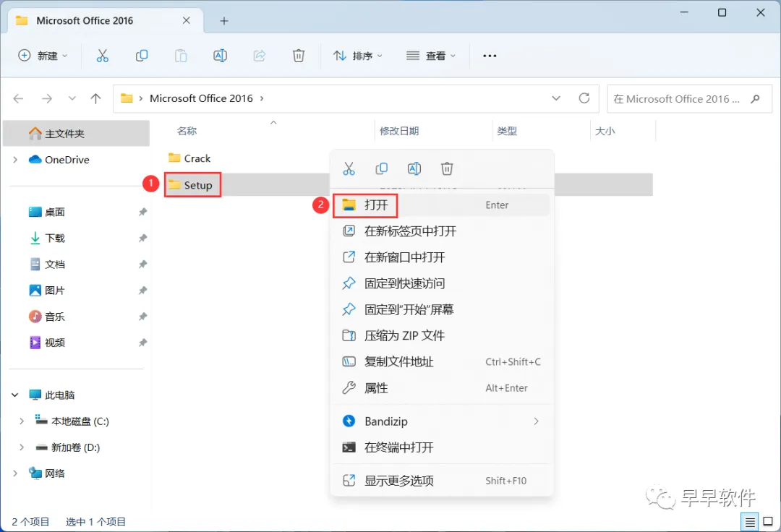The width and height of the screenshot is (781, 532).
Task: Unpin 音乐 from quick access
Action: 143,317
